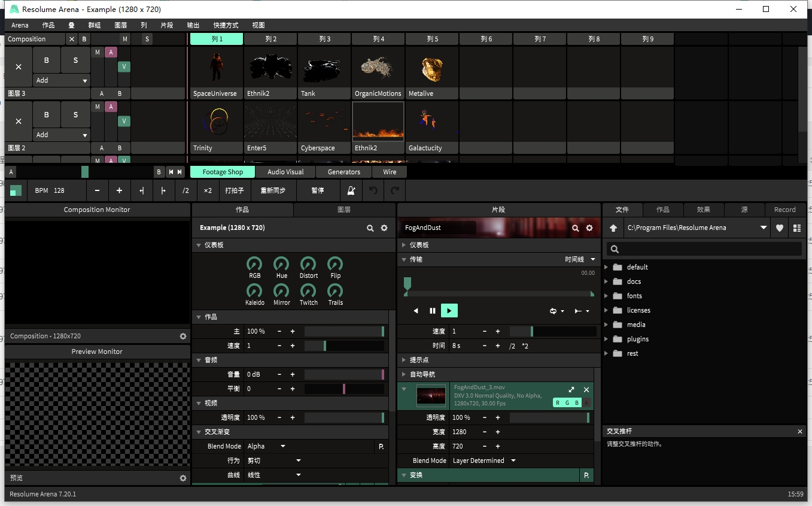Image resolution: width=812 pixels, height=506 pixels.
Task: Adjust the Distort dashboard knob
Action: [308, 263]
